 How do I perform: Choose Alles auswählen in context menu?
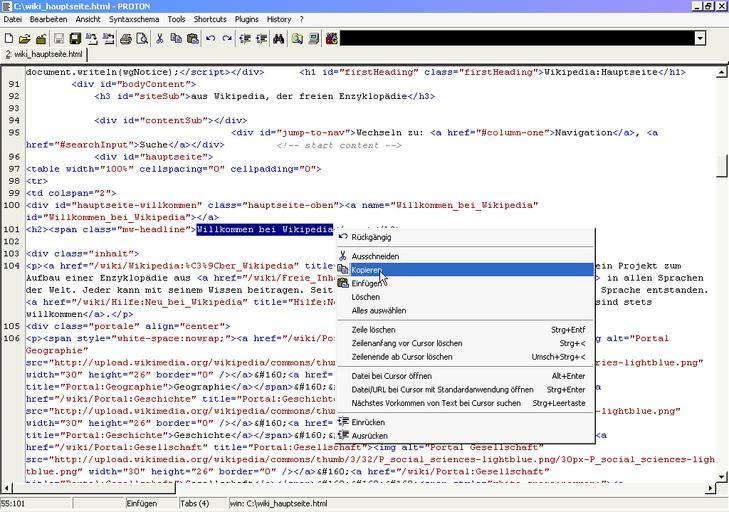(x=466, y=311)
